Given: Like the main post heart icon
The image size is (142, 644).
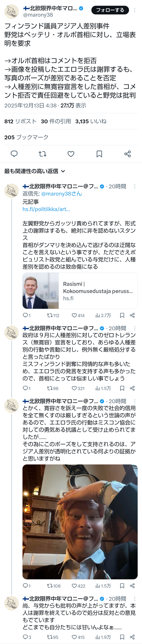Looking at the screenshot, I should pyautogui.click(x=71, y=154).
